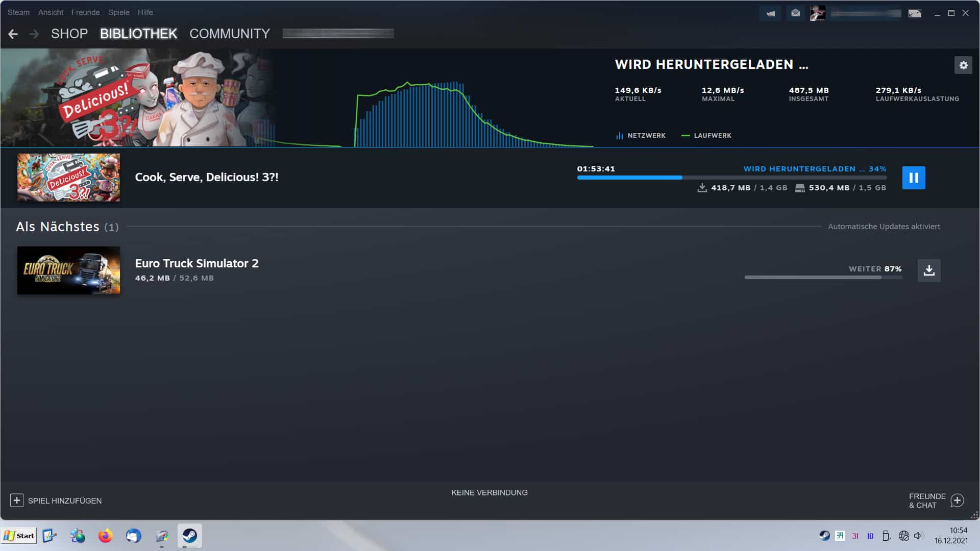Image resolution: width=980 pixels, height=551 pixels.
Task: Click the 34% download progress bar
Action: (731, 178)
